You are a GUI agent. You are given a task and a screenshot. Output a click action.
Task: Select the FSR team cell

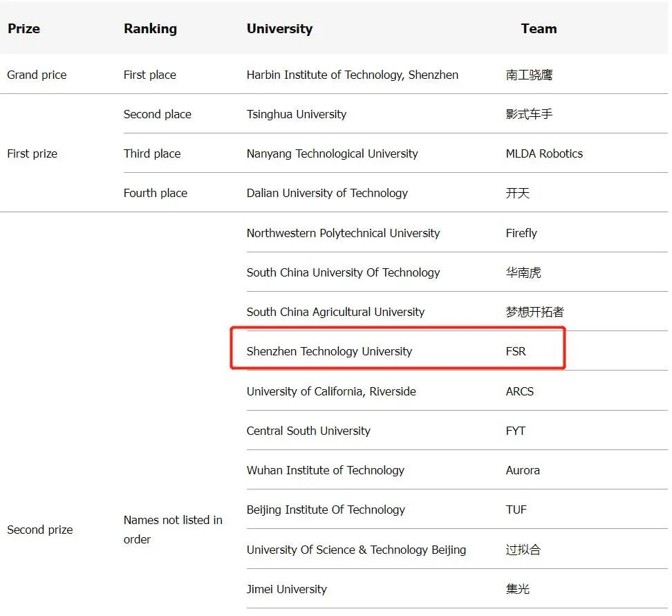click(x=516, y=351)
